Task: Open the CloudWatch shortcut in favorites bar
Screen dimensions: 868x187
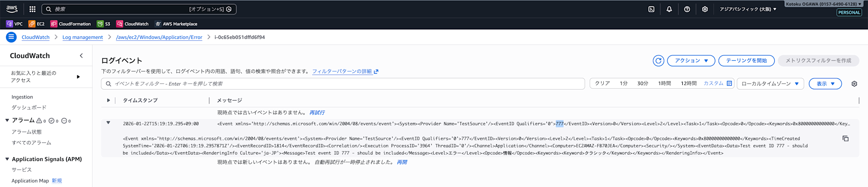Action: pos(132,24)
